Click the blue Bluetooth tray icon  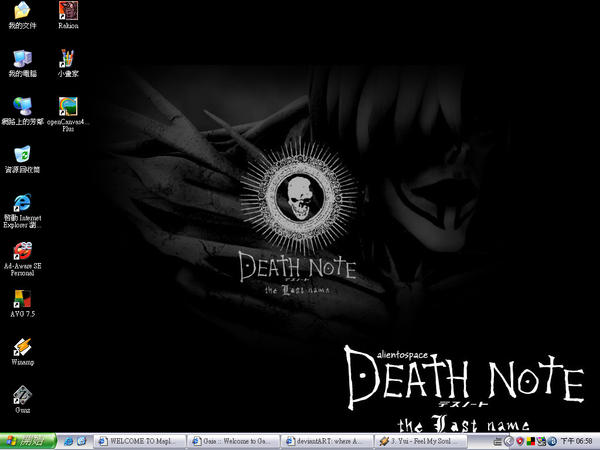[552, 442]
